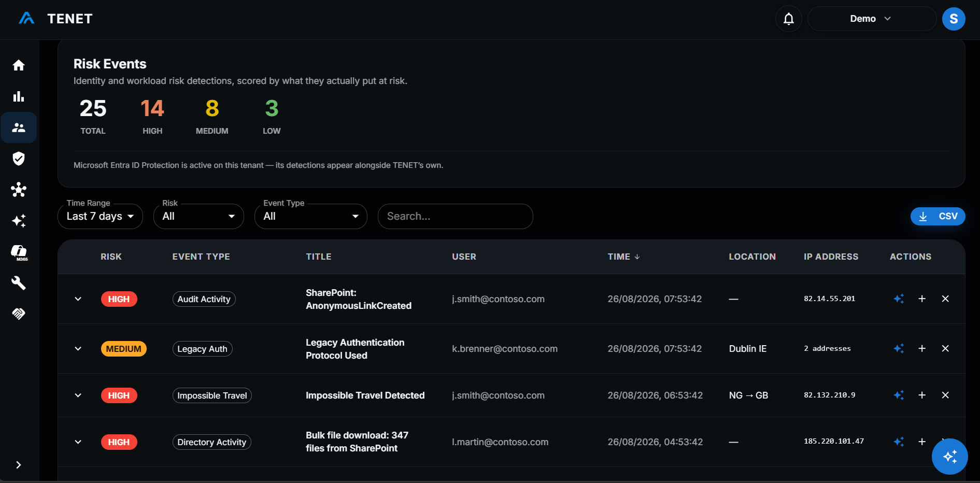Open the M365 sidebar icon
Image resolution: width=980 pixels, height=483 pixels.
(19, 252)
